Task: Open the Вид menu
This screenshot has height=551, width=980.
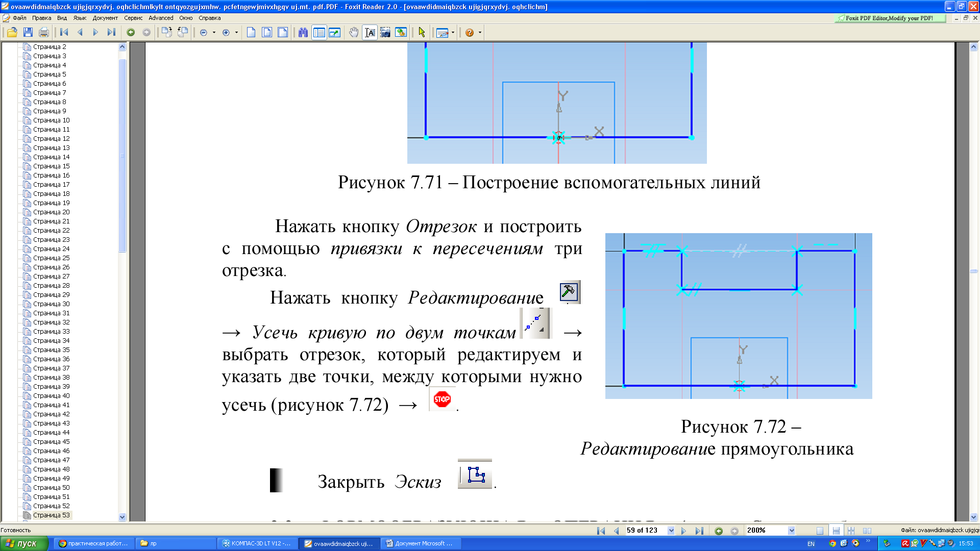Action: click(62, 18)
